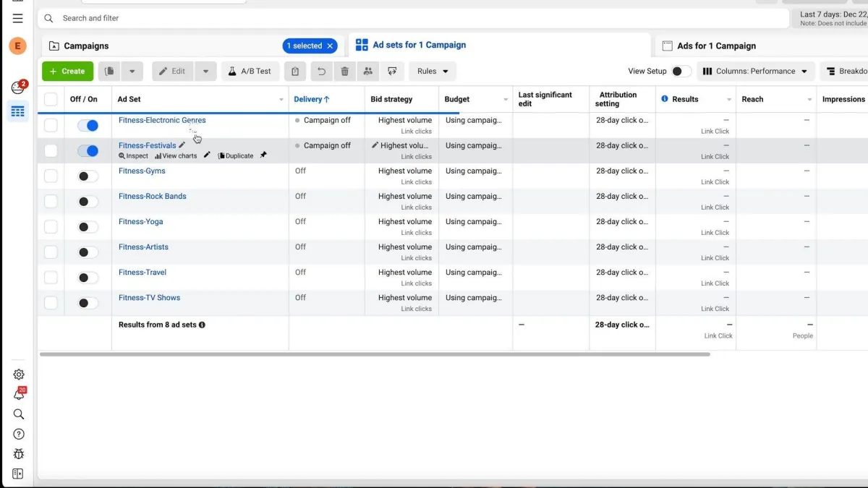Check the Fitness-Yoga row checkbox
Screen dimensions: 868x488
[51, 227]
